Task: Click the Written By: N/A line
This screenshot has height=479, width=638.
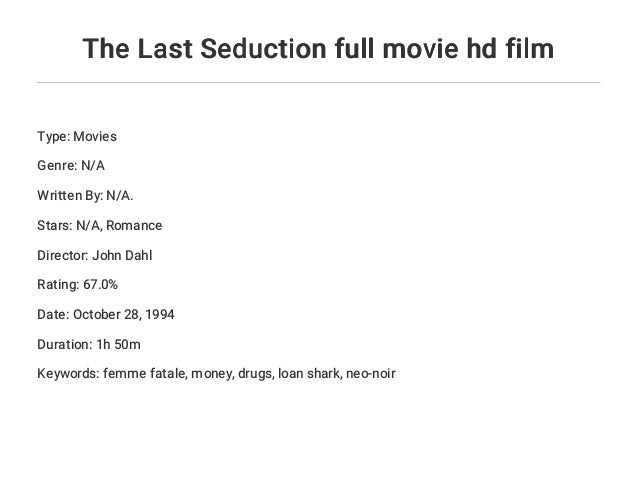Action: tap(85, 196)
